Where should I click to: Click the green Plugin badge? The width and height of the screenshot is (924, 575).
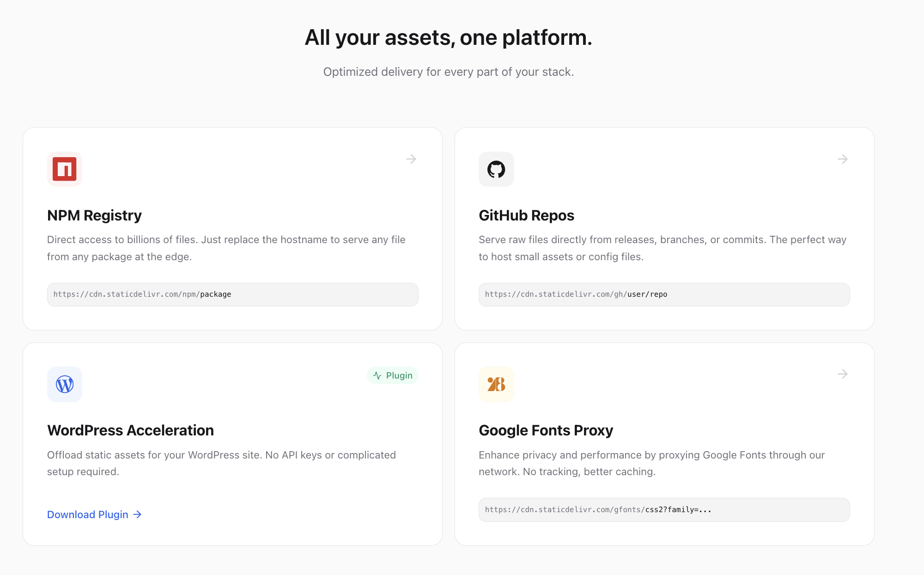pyautogui.click(x=393, y=375)
